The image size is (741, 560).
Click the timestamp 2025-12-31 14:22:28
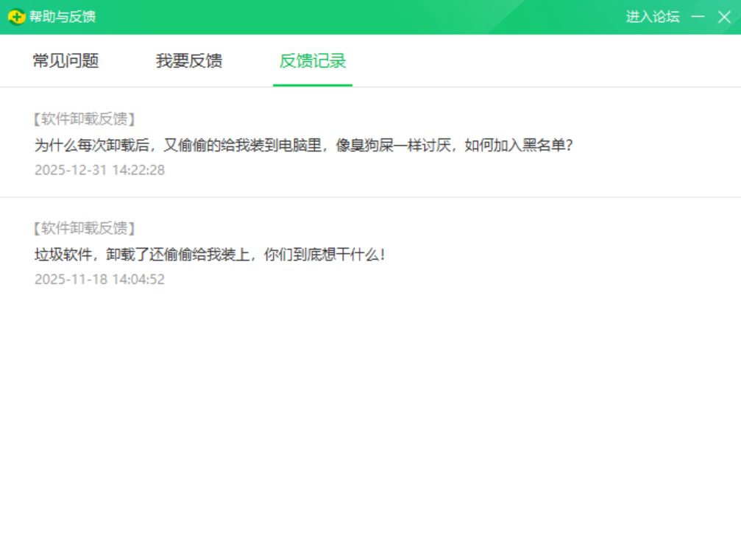pos(99,170)
